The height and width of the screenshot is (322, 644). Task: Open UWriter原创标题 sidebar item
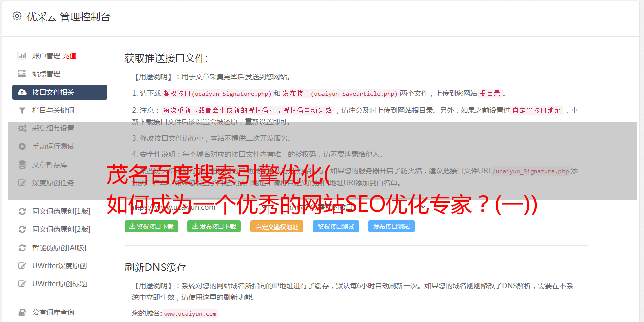pos(59,284)
